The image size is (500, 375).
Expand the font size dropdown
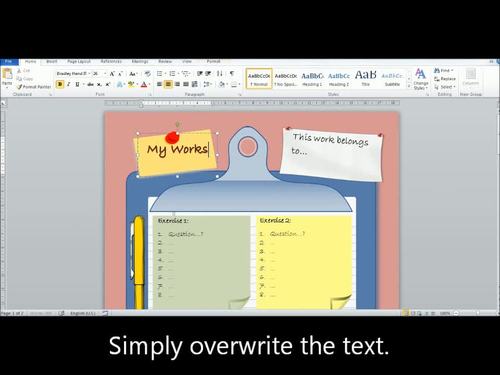(x=105, y=73)
